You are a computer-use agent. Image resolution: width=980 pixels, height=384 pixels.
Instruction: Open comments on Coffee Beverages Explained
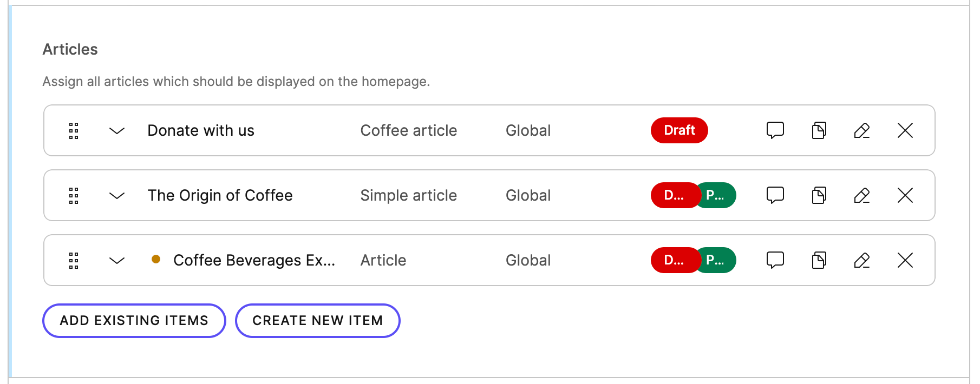coord(775,260)
